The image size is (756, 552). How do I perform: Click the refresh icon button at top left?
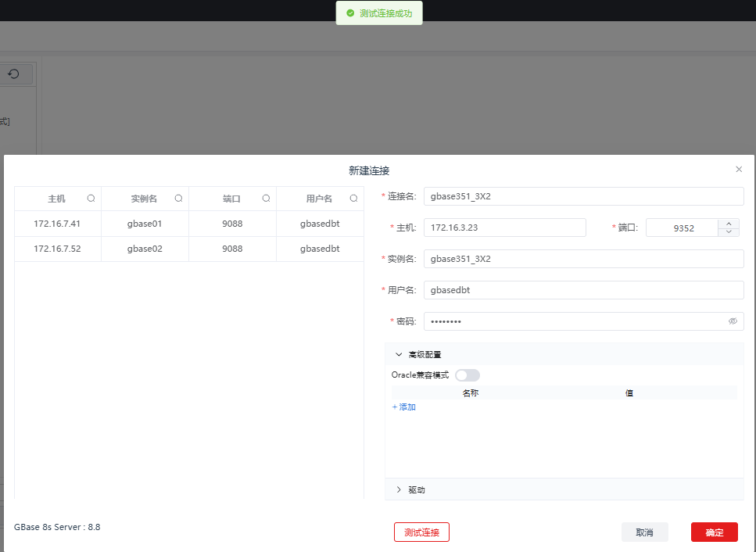click(x=14, y=74)
